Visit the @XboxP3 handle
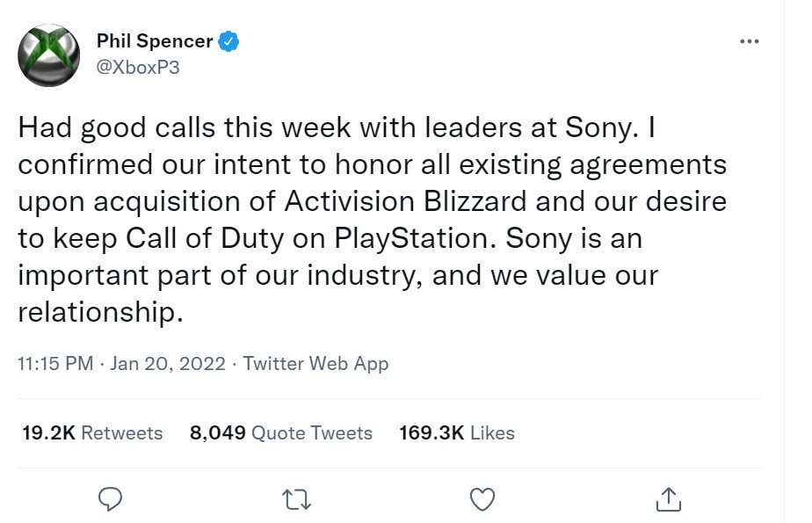812x523 pixels. (x=138, y=68)
